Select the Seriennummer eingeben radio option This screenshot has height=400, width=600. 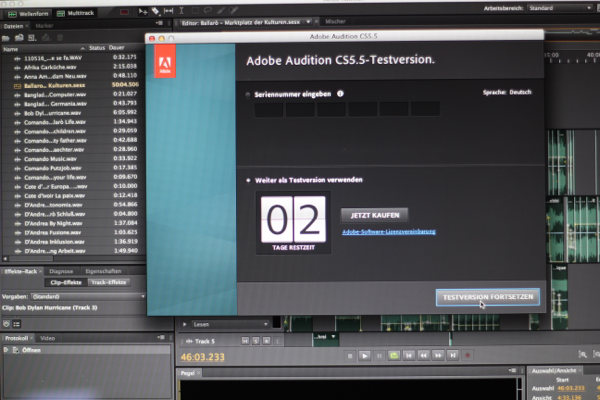[249, 93]
